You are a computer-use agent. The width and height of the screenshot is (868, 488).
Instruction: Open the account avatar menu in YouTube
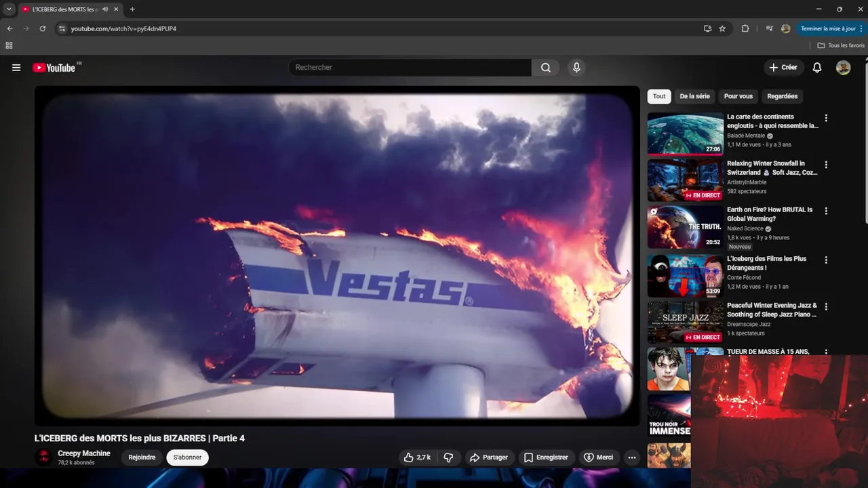pyautogui.click(x=844, y=68)
